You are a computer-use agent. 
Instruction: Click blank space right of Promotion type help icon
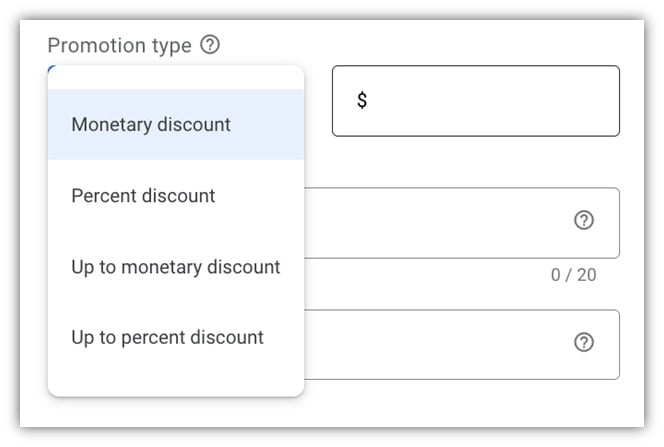400,45
